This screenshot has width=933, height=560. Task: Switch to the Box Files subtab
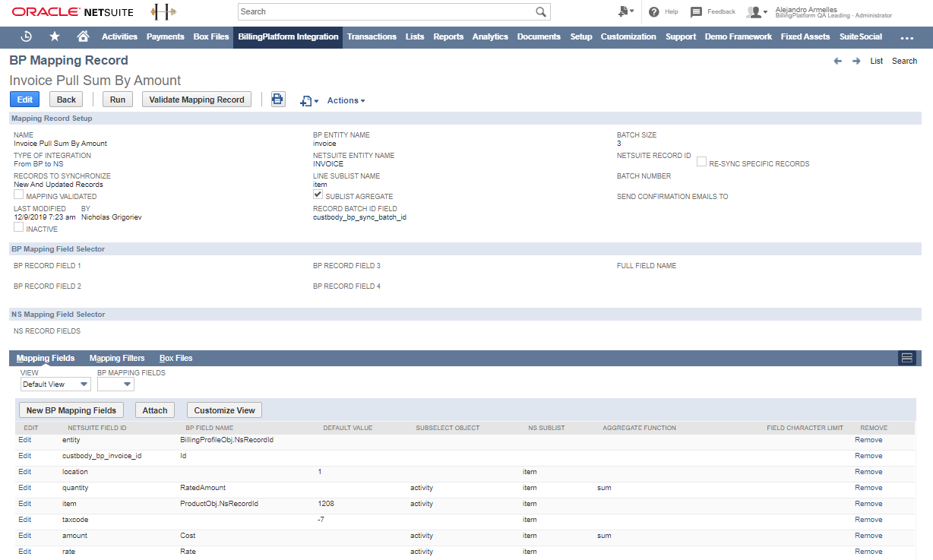176,358
